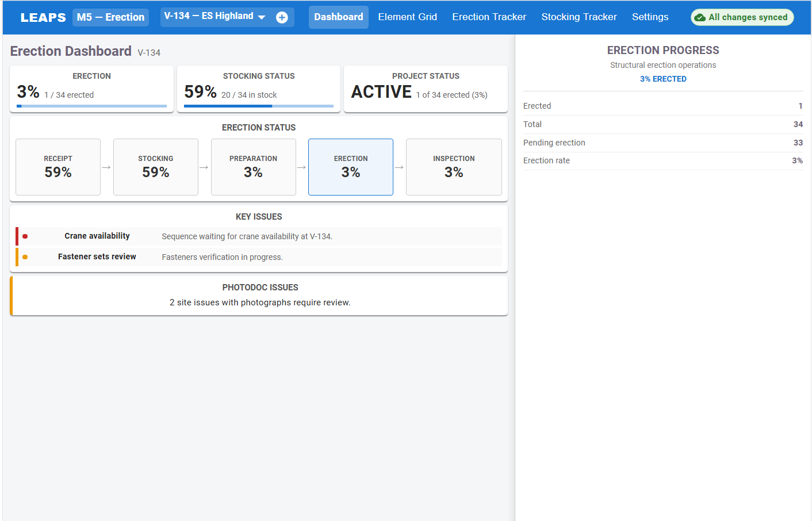Open the Photodoc Issues review notice
This screenshot has height=521, width=812.
pyautogui.click(x=259, y=296)
